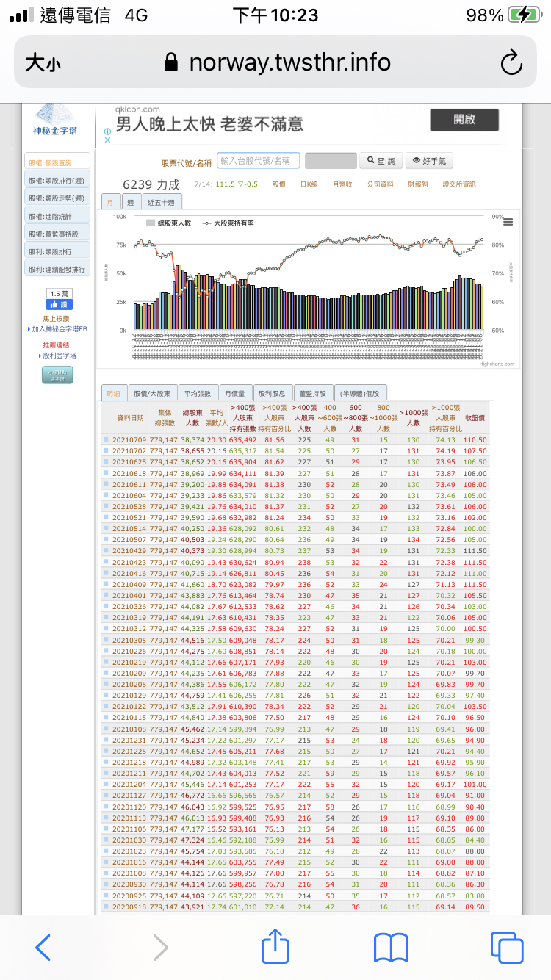Tap the stock code input field
Screen dimensions: 551x980
point(259,161)
